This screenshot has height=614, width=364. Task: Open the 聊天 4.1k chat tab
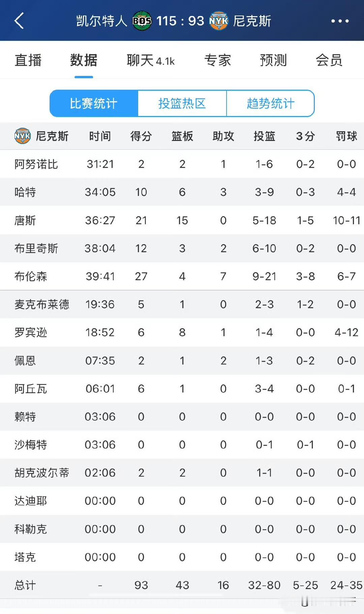tap(151, 60)
